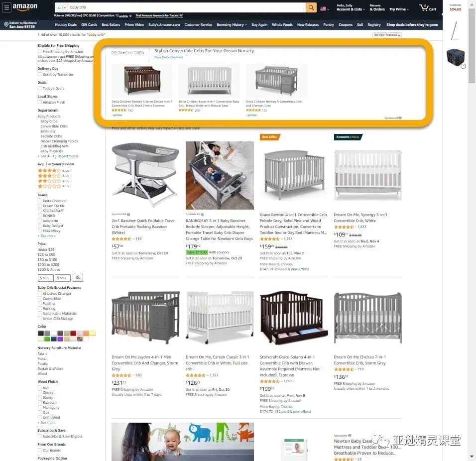
Task: Open the Shop Delta Children link
Action: [169, 57]
